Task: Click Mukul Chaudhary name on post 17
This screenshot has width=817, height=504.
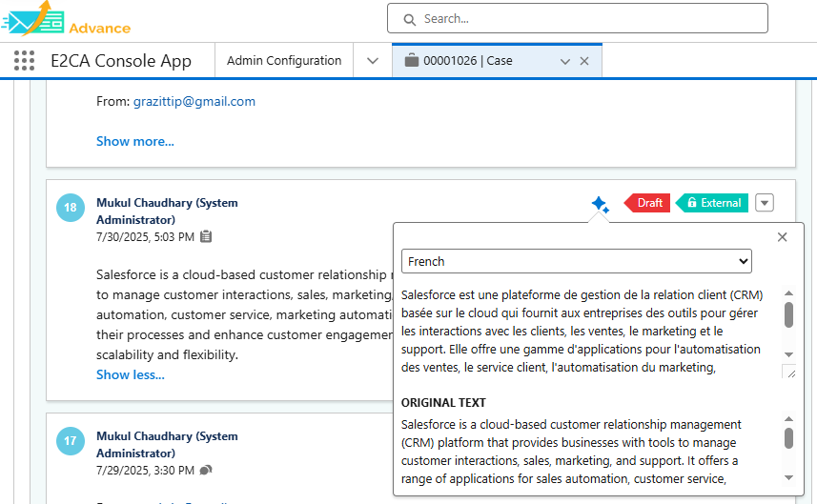Action: (x=167, y=444)
